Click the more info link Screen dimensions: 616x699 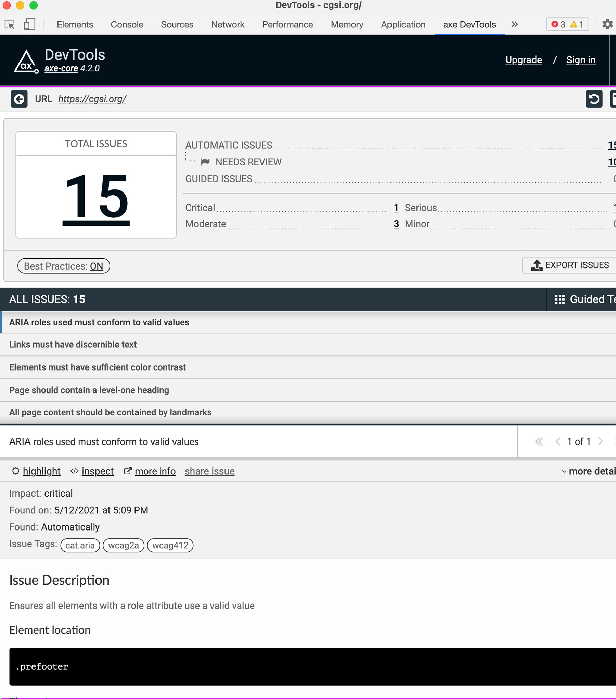tap(155, 471)
